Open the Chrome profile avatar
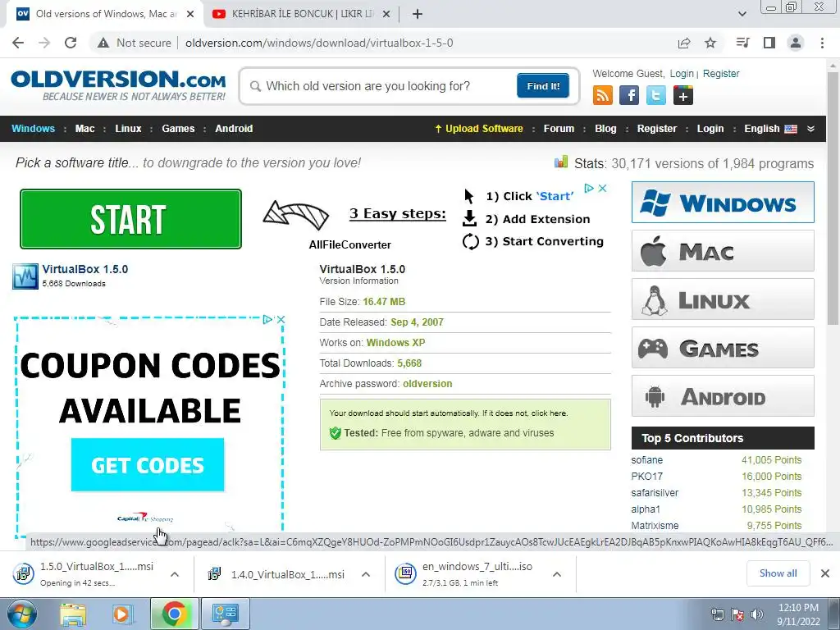 [x=796, y=43]
